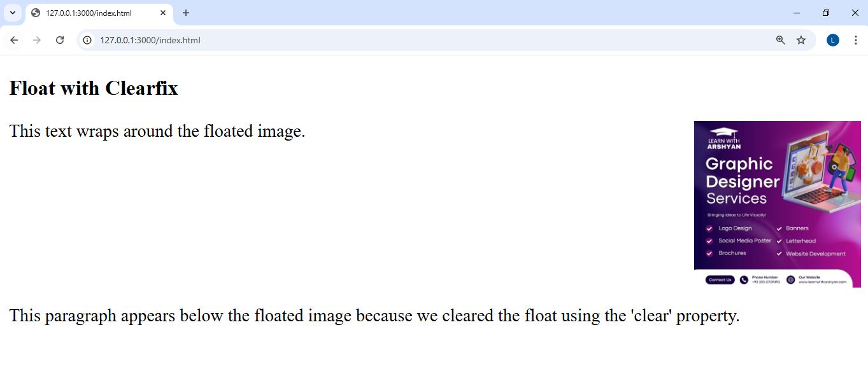The image size is (868, 376).
Task: Close the index.html browser tab
Action: tap(163, 13)
